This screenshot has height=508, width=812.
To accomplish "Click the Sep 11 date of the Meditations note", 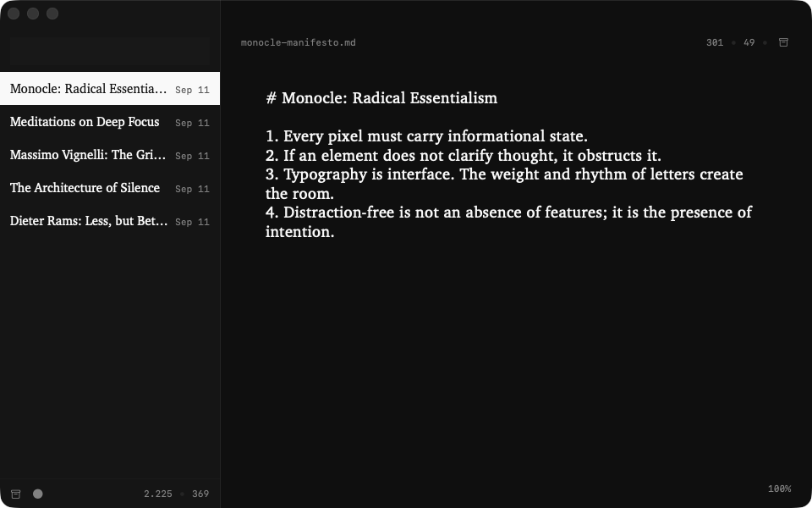I will point(192,123).
